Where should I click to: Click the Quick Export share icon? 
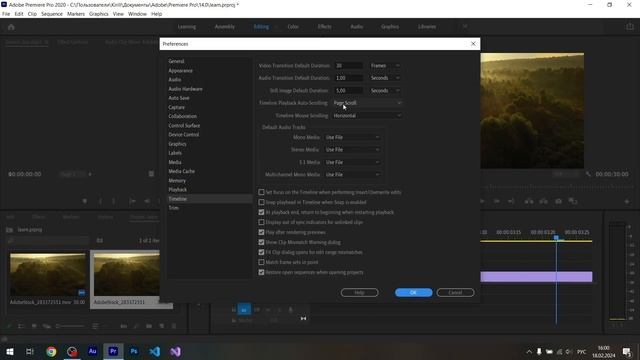pyautogui.click(x=630, y=27)
